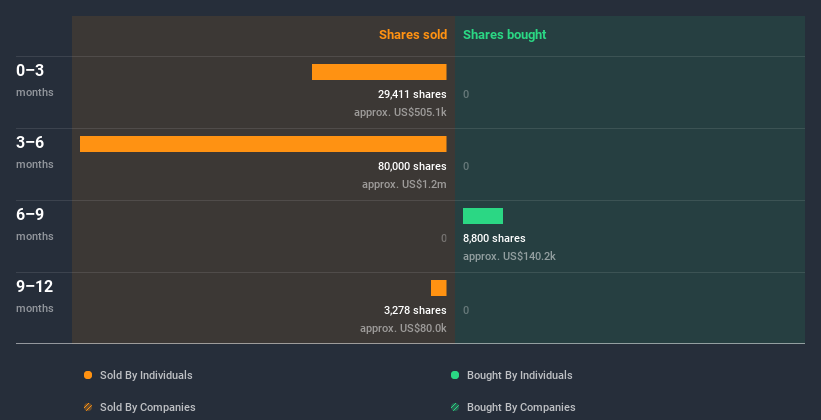Click the zero bought value in 9–12 months row

466,310
